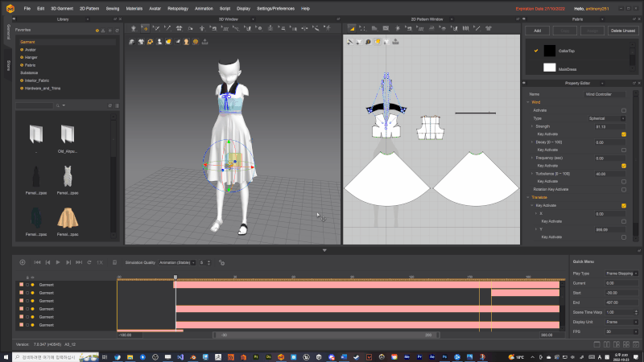Click the Add fabric button

[x=537, y=30]
